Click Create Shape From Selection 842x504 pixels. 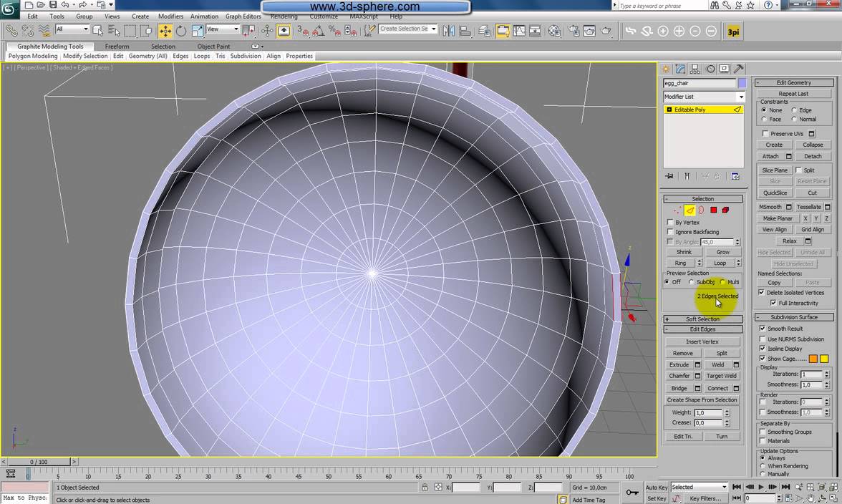point(702,400)
